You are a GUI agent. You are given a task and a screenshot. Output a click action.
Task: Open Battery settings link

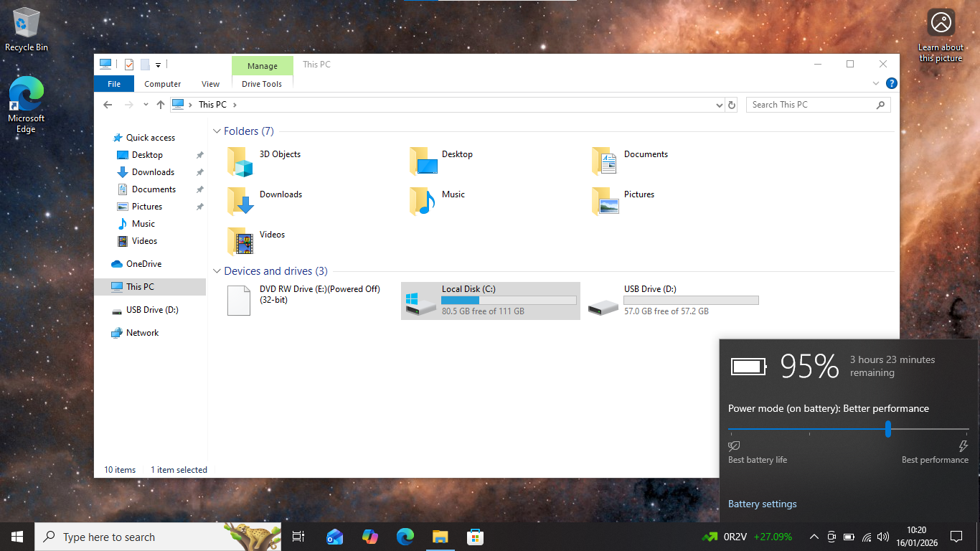click(762, 504)
